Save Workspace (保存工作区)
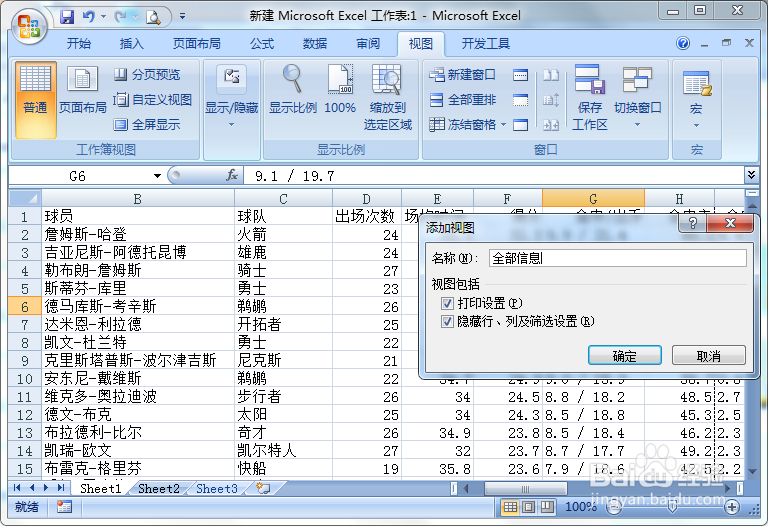 pos(590,98)
